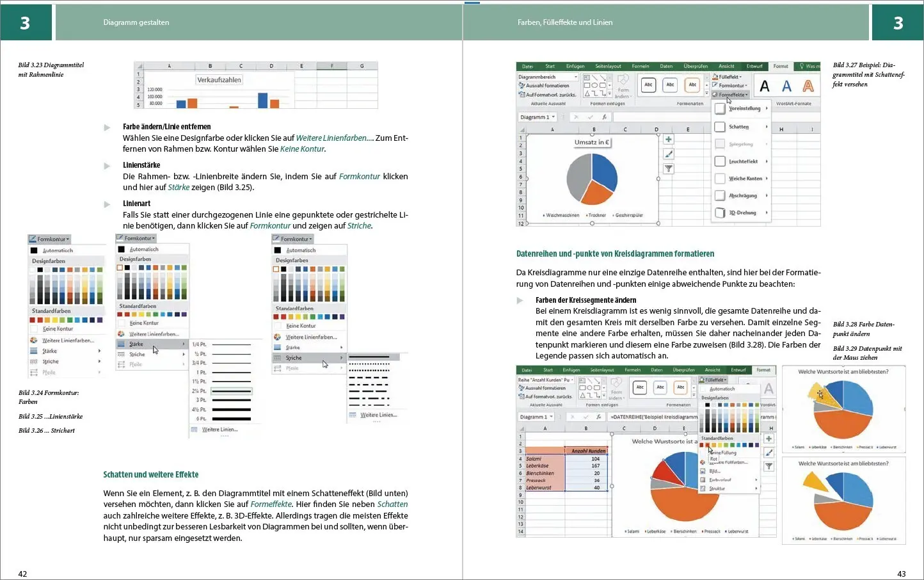Open Diagramm 1 name box dropdown in Umsatz window
924x580 pixels.
(x=553, y=117)
